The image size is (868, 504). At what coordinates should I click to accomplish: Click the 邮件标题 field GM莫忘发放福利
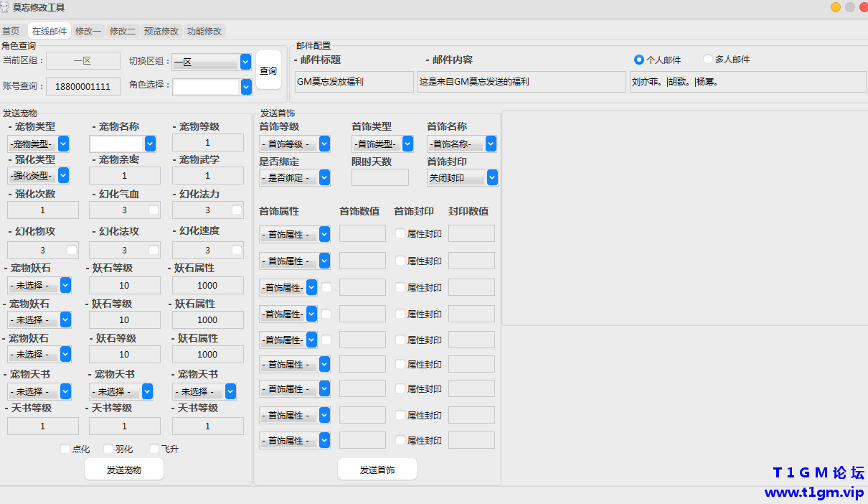pos(354,82)
